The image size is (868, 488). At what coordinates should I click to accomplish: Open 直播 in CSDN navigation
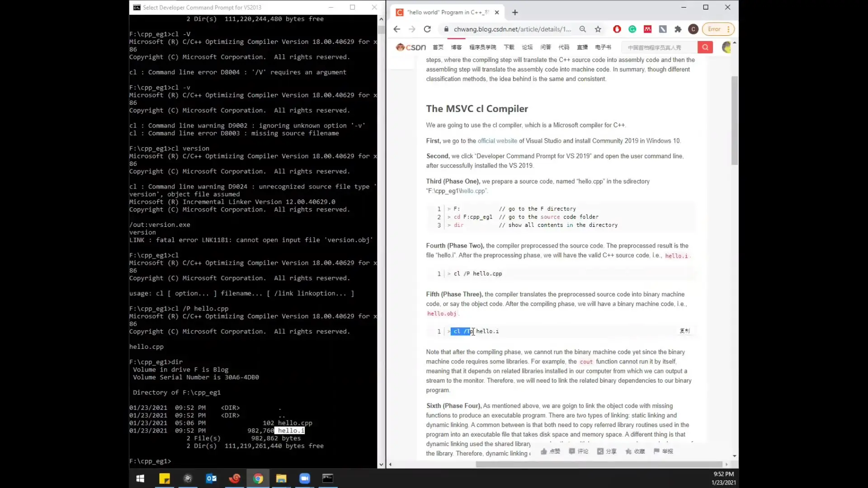point(582,47)
